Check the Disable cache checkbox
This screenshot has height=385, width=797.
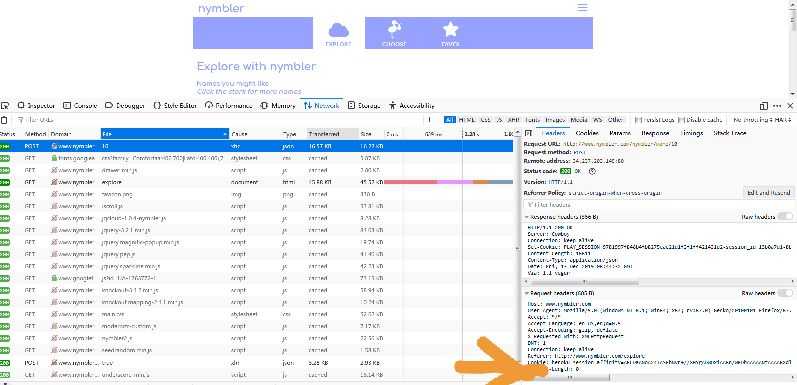[682, 120]
